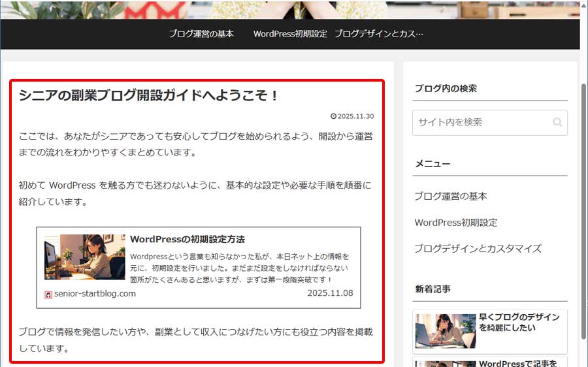Open sidebar menu link ブログ運営の基本
Image resolution: width=588 pixels, height=367 pixels.
pos(450,196)
